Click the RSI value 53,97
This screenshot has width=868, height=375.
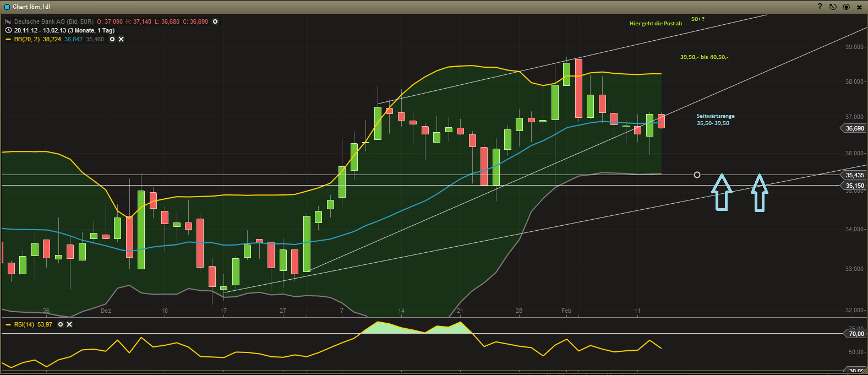click(x=45, y=324)
